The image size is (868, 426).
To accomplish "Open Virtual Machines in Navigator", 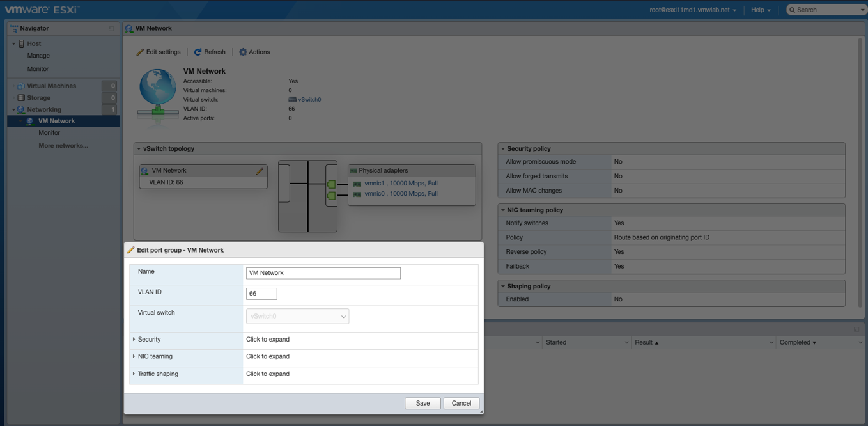I will (51, 86).
